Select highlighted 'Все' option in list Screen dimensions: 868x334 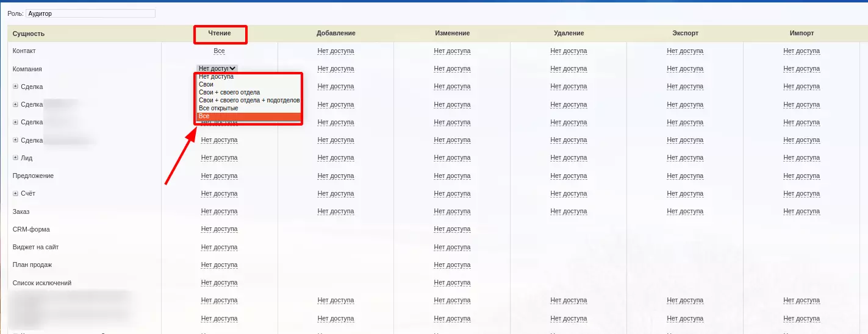(249, 116)
